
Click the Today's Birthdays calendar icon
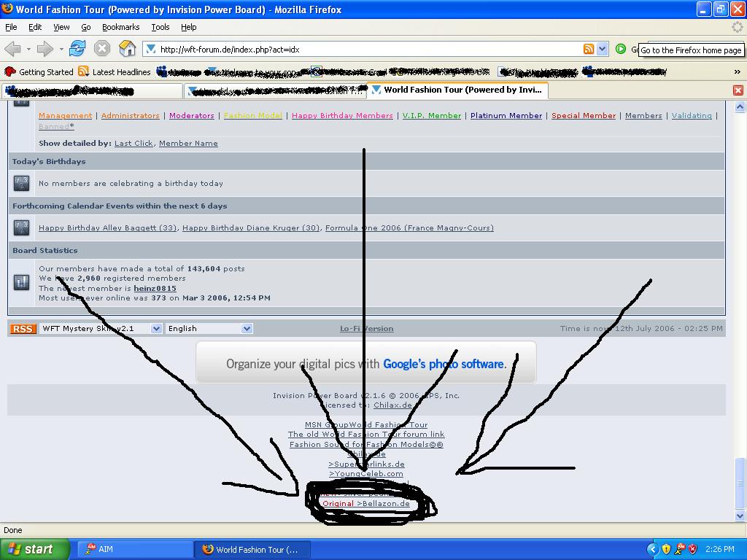pos(21,183)
